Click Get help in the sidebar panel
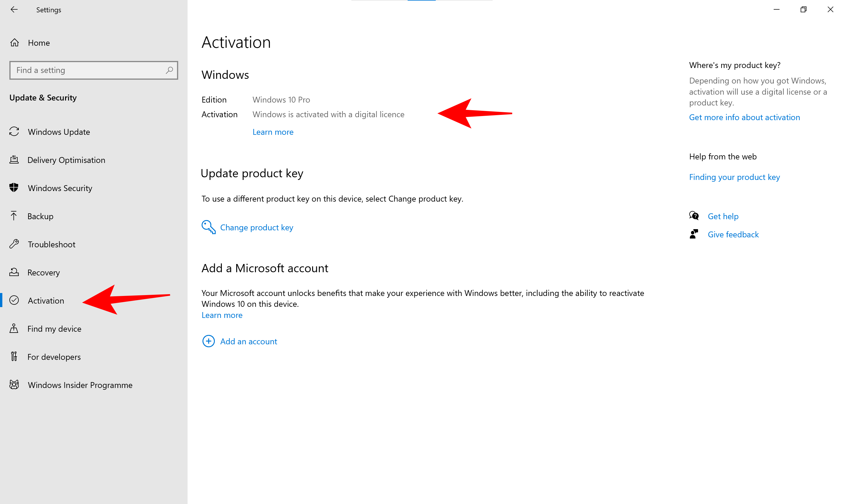The image size is (844, 504). tap(722, 216)
